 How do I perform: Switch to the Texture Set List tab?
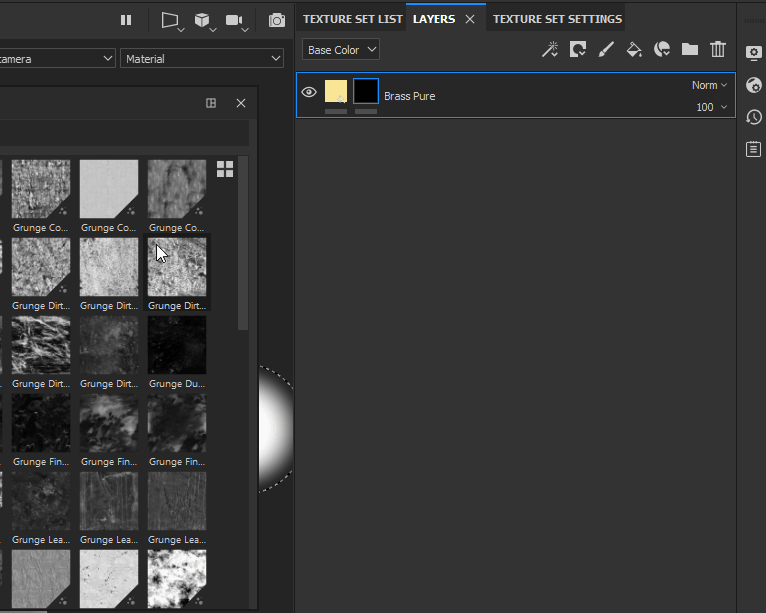point(352,19)
